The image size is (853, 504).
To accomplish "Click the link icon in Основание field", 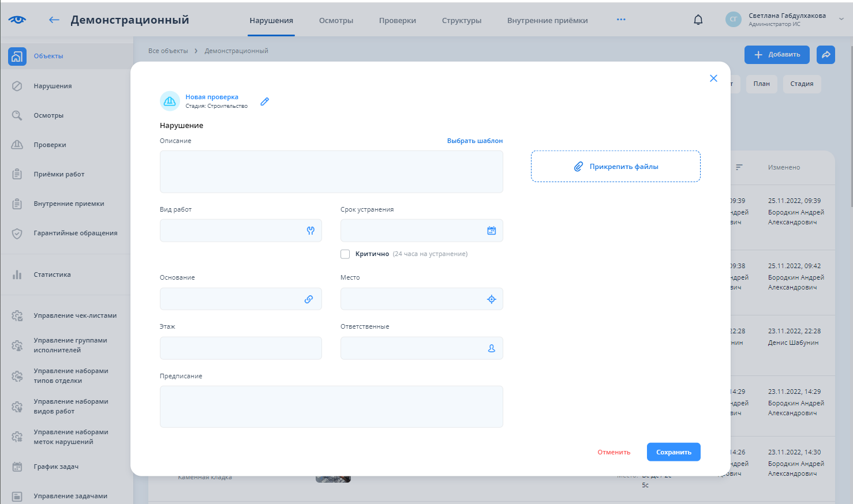I will (x=309, y=299).
